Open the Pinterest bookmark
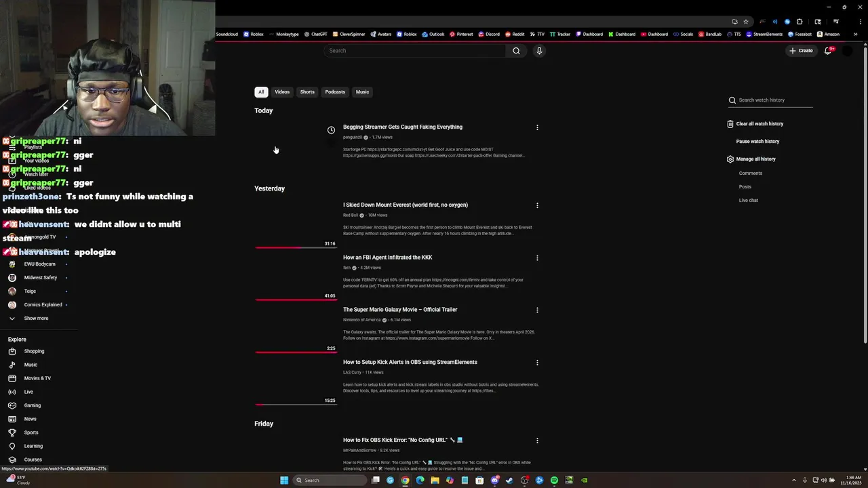 [x=461, y=34]
